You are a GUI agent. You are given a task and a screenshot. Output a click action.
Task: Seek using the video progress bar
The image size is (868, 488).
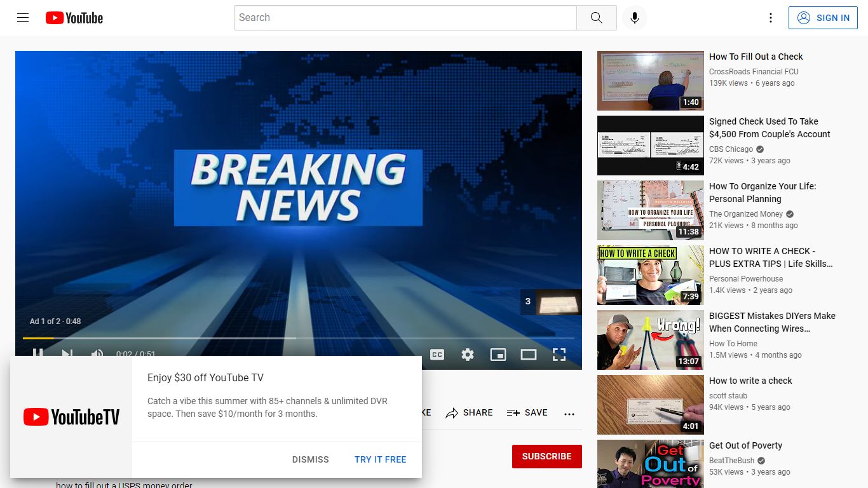tap(299, 338)
